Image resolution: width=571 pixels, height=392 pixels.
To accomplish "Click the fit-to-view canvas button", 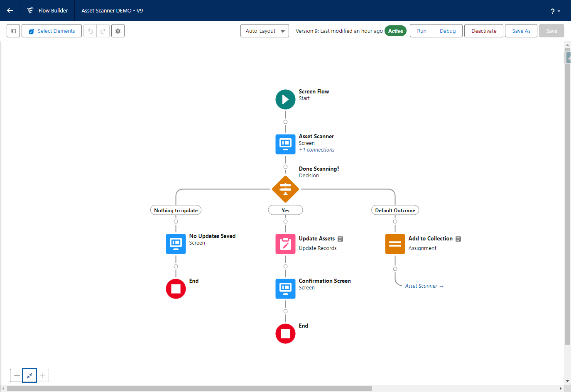I will pyautogui.click(x=29, y=376).
